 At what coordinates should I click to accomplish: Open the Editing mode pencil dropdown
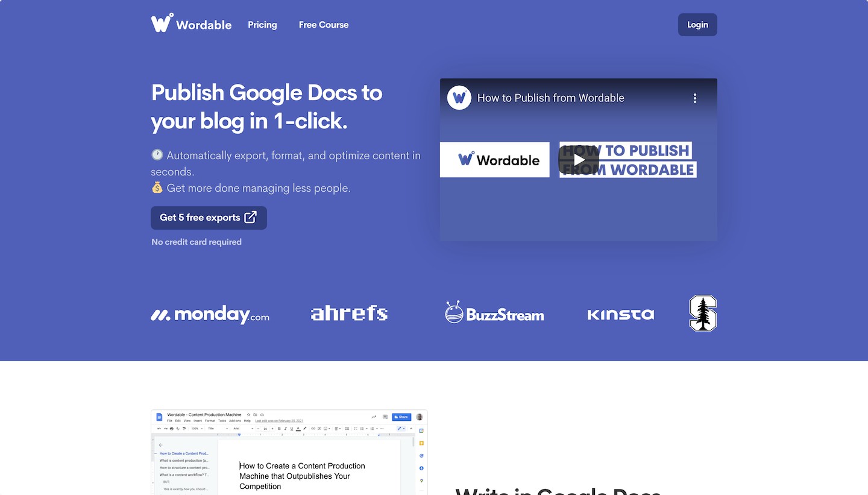point(400,429)
